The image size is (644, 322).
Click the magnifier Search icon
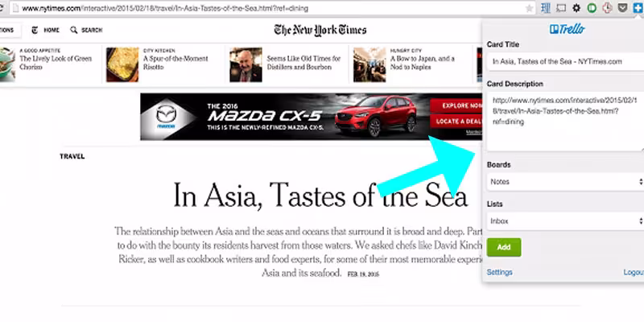(x=73, y=30)
